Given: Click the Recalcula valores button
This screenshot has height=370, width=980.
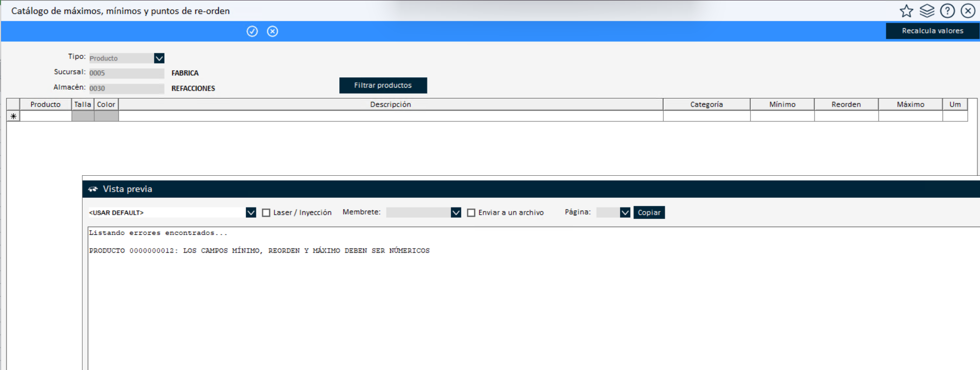Looking at the screenshot, I should [932, 31].
